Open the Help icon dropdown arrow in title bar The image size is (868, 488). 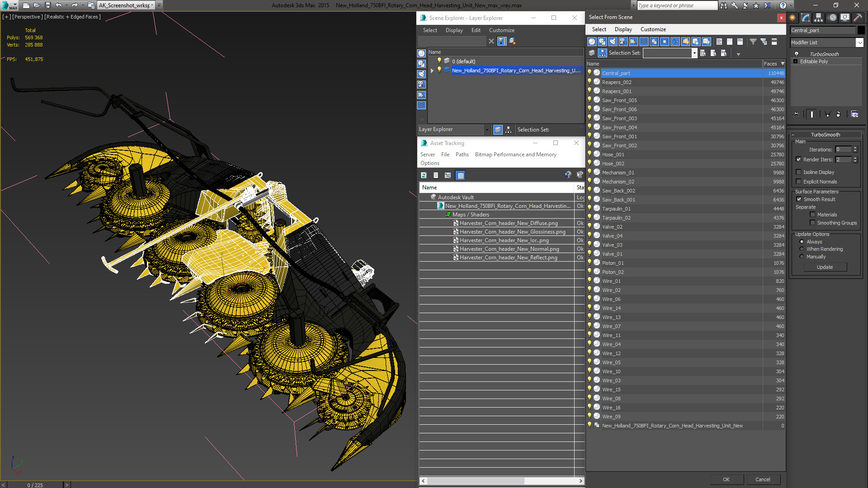[790, 5]
